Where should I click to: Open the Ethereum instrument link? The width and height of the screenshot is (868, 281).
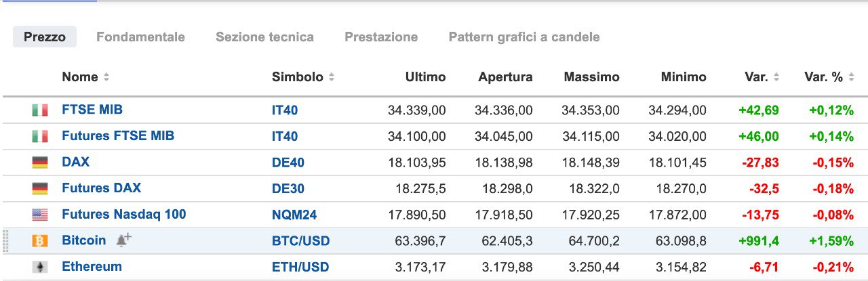click(92, 267)
